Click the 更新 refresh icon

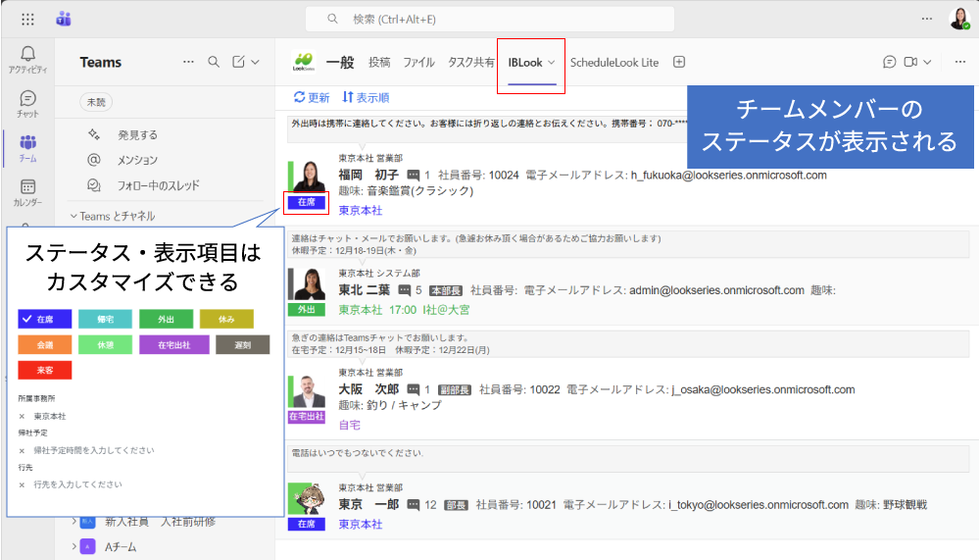click(300, 97)
